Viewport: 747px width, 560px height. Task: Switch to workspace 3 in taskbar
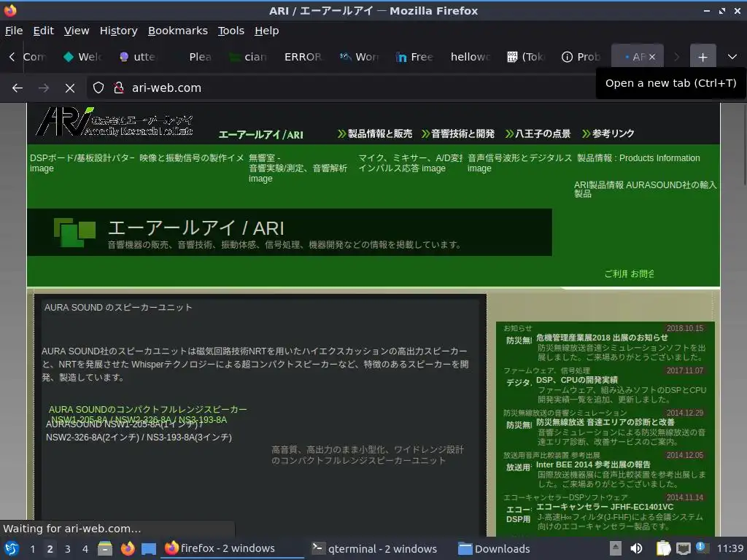pyautogui.click(x=68, y=549)
